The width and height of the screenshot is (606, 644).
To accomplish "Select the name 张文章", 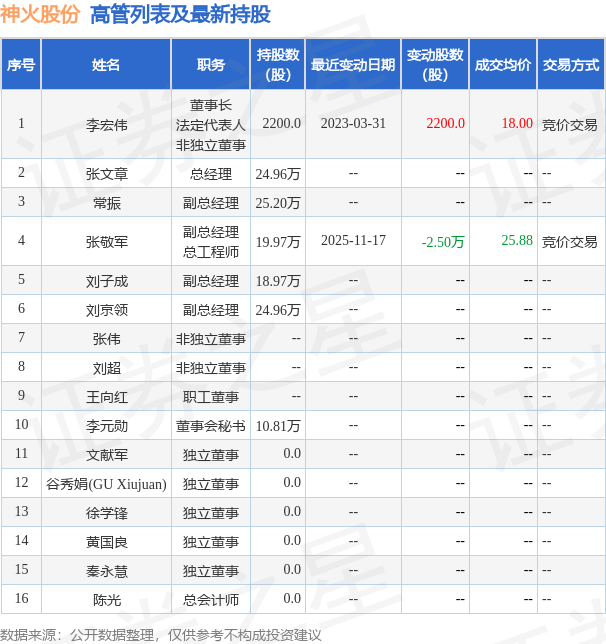I will [x=106, y=173].
